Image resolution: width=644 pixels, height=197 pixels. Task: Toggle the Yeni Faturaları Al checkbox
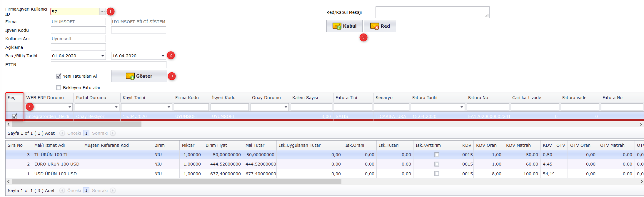[x=59, y=76]
